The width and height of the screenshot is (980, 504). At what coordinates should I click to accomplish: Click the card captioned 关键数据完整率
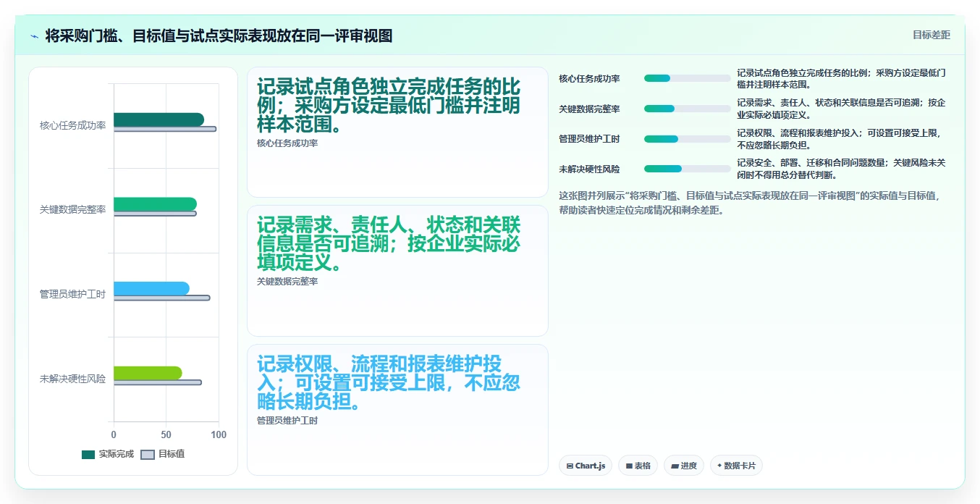click(x=397, y=271)
